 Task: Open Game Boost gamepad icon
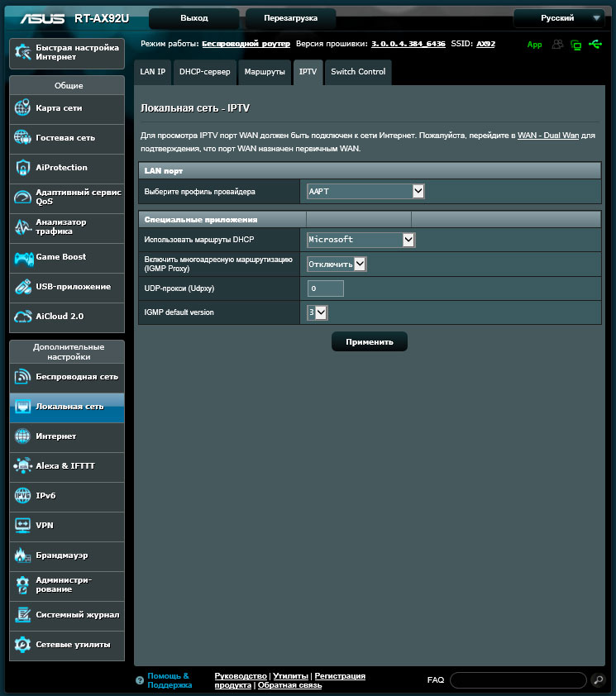[x=23, y=258]
